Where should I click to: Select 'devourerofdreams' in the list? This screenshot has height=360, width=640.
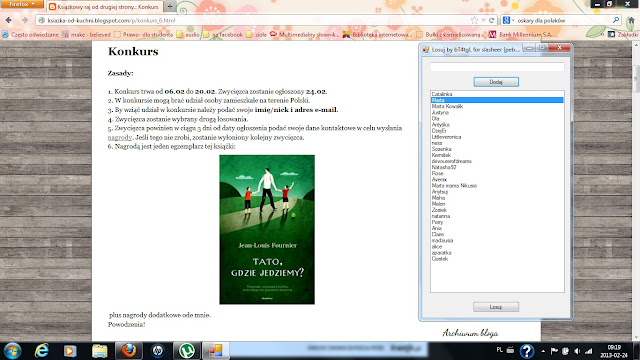tap(451, 161)
